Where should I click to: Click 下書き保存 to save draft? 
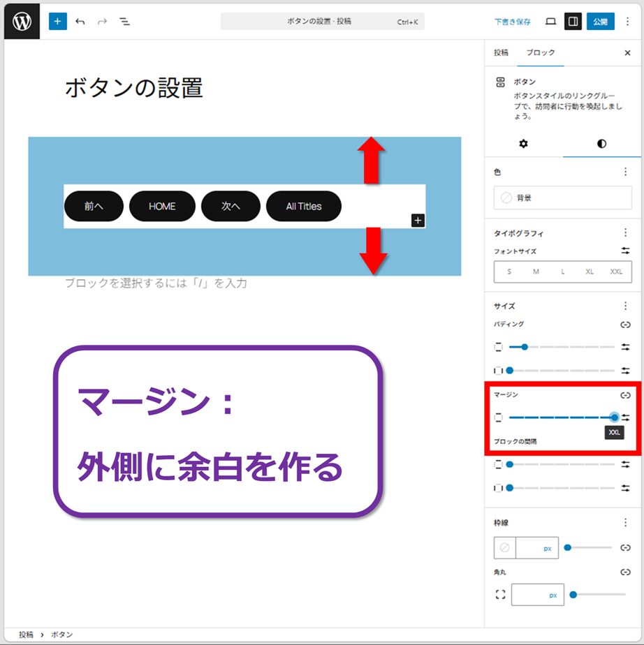(x=513, y=22)
